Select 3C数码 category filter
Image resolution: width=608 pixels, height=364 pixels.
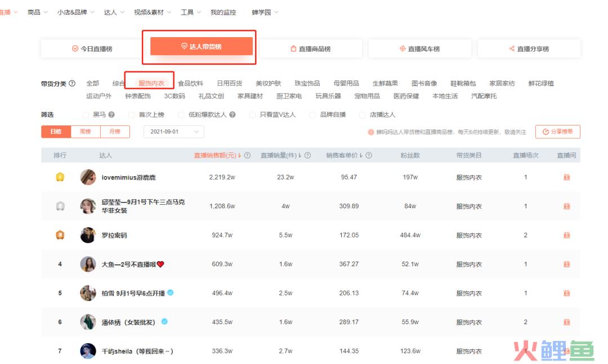coord(175,96)
